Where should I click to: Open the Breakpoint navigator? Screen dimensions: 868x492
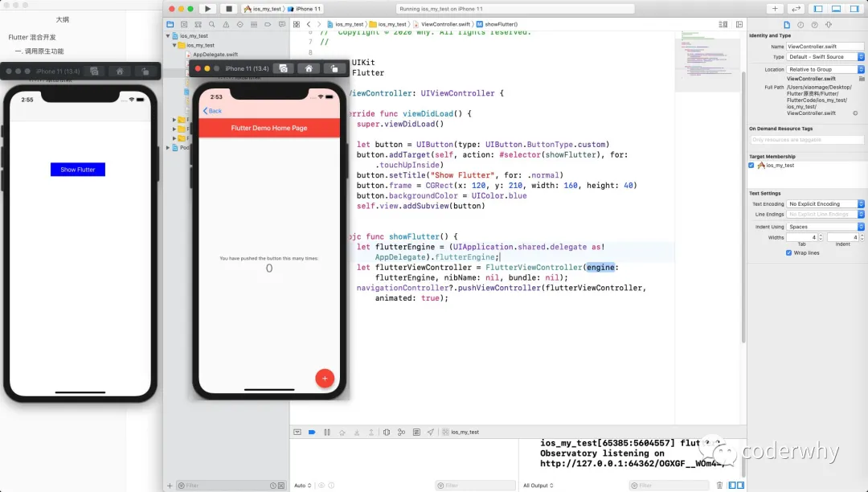click(x=268, y=24)
